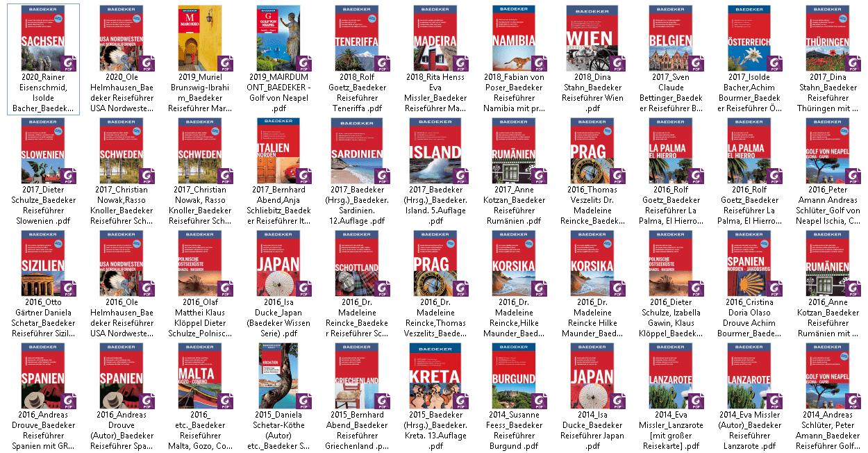This screenshot has height=453, width=868.
Task: Choose the Spanien Norden Jakobsweg cover thumbnail
Action: (750, 263)
